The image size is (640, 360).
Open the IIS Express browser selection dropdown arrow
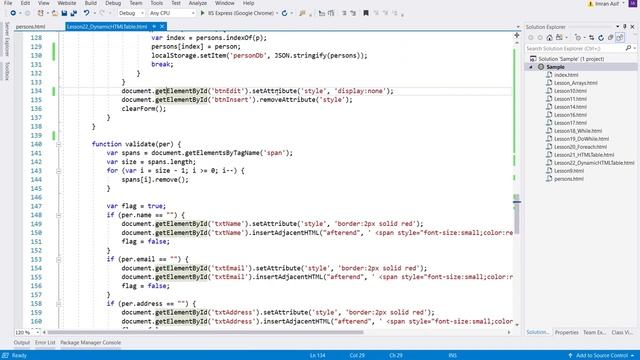point(277,13)
